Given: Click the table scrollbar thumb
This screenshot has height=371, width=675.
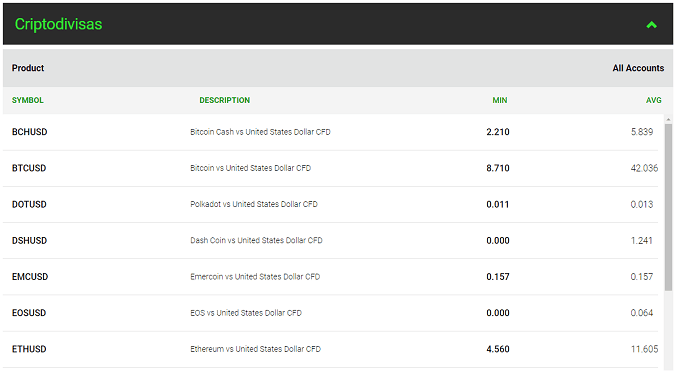Looking at the screenshot, I should [668, 207].
